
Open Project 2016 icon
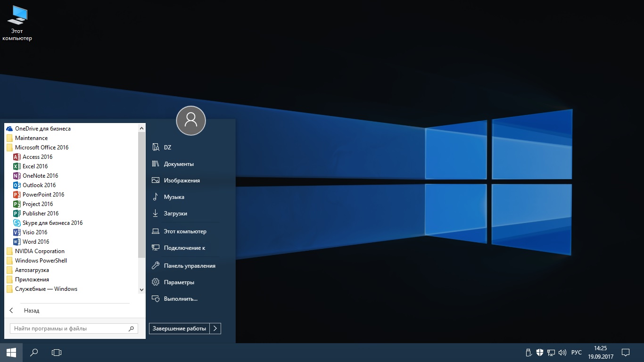(17, 204)
